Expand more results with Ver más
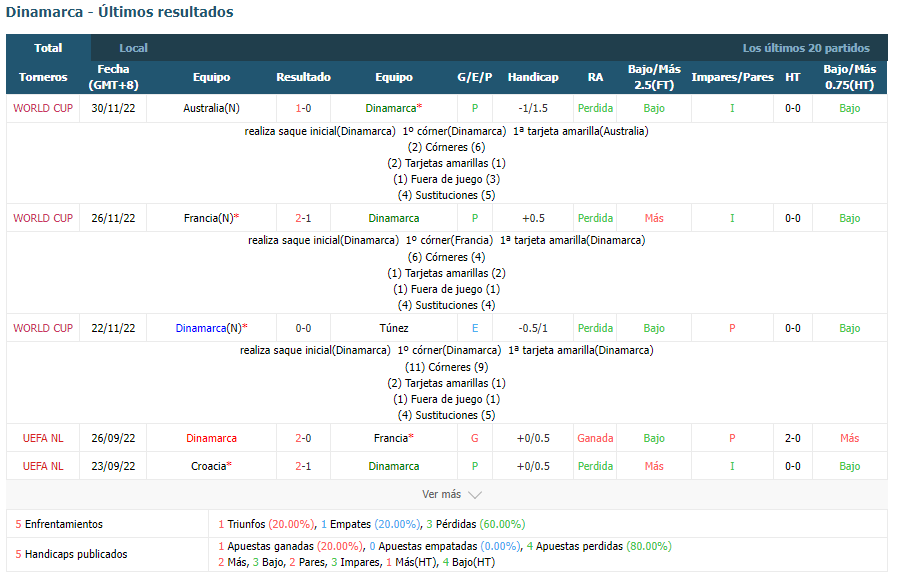Viewport: 897px width, 579px height. click(451, 494)
